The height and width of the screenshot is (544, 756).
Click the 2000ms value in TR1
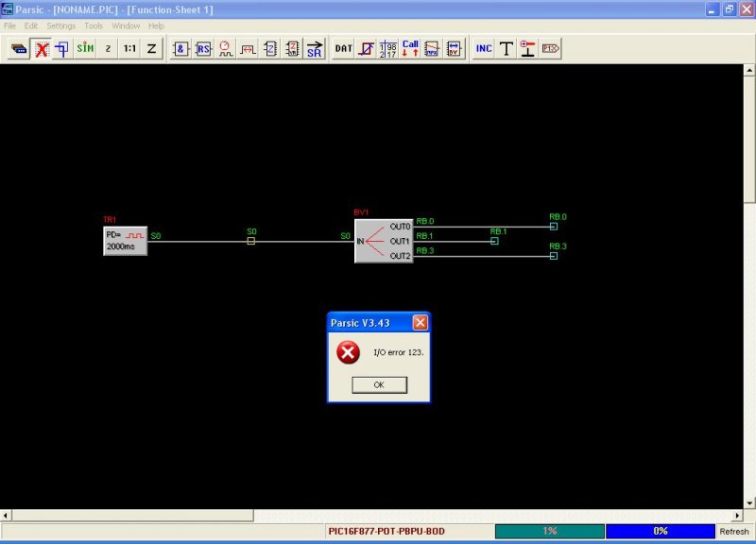pos(121,246)
